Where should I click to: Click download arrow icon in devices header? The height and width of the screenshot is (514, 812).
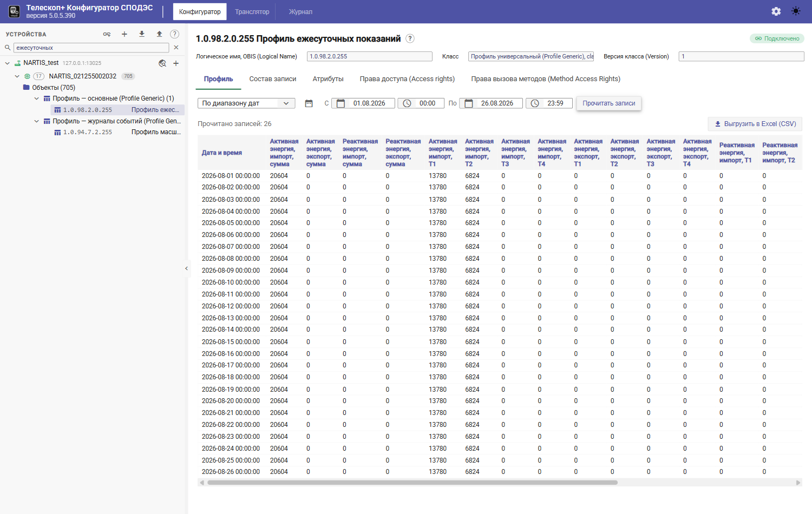click(142, 34)
